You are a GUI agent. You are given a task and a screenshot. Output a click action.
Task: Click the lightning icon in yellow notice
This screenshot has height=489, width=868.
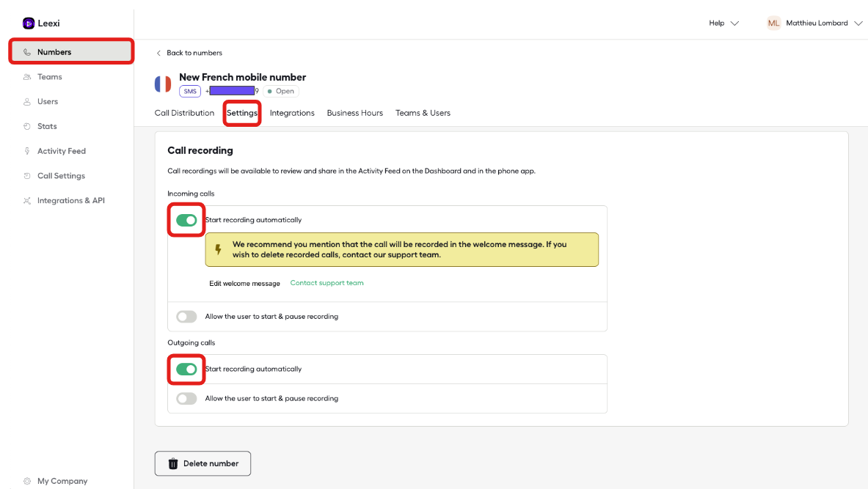[x=219, y=249]
